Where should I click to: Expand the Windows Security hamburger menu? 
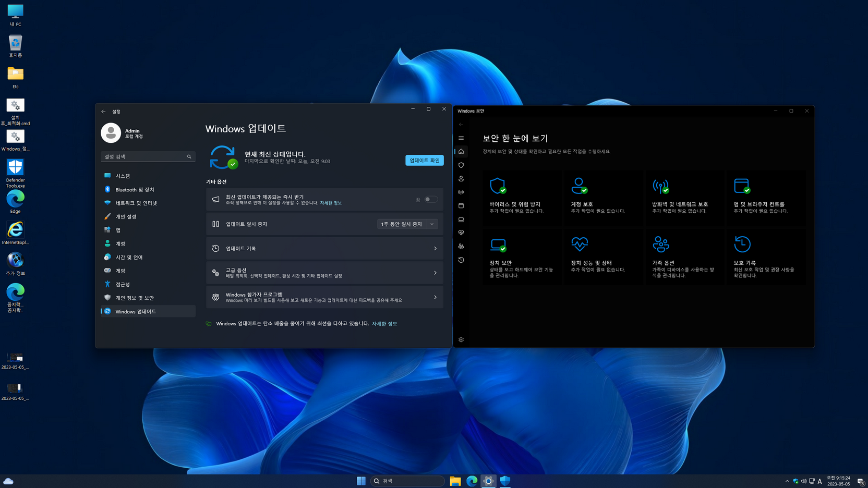pos(461,138)
